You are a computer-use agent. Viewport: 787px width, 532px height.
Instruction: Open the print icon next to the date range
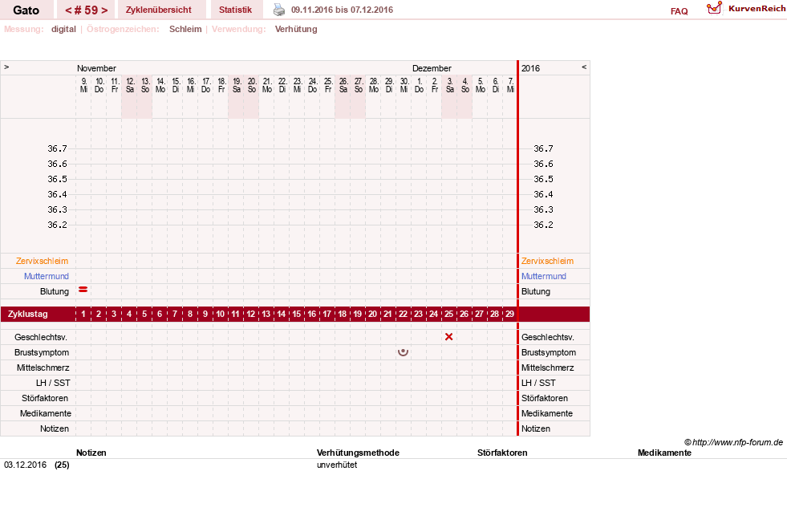click(x=279, y=10)
